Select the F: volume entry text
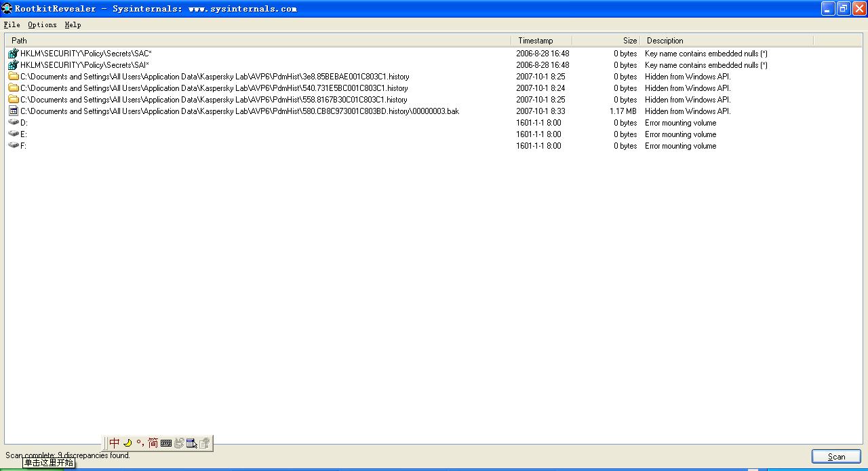The height and width of the screenshot is (471, 868). (x=24, y=146)
